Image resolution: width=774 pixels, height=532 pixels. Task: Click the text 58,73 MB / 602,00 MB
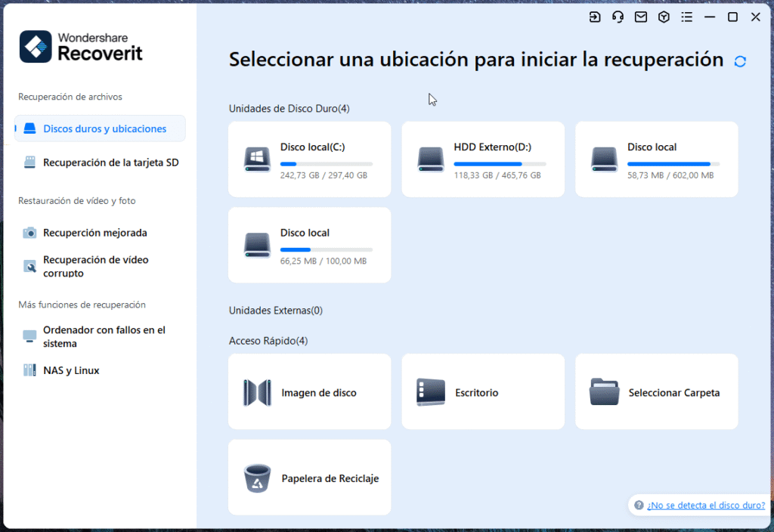[x=670, y=175]
